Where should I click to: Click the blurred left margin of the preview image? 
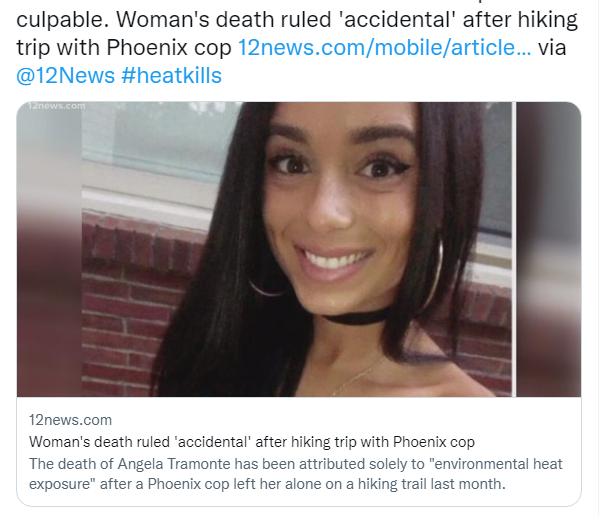49,249
